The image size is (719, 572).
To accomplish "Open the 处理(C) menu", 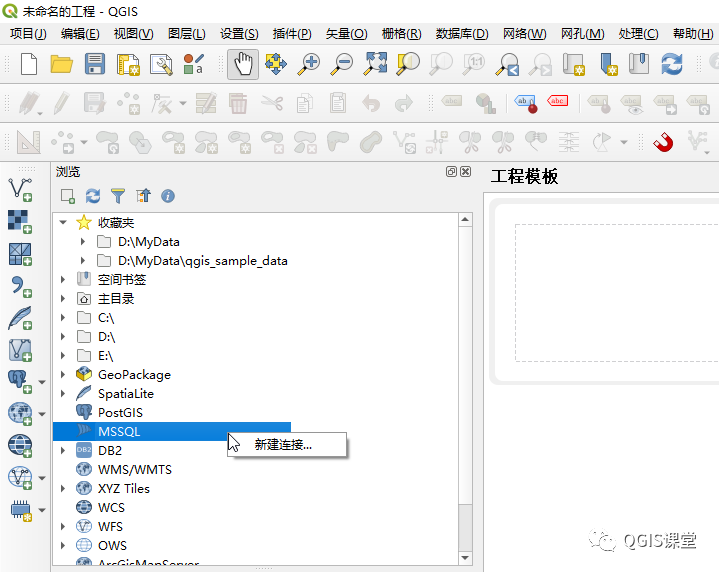I will click(638, 33).
